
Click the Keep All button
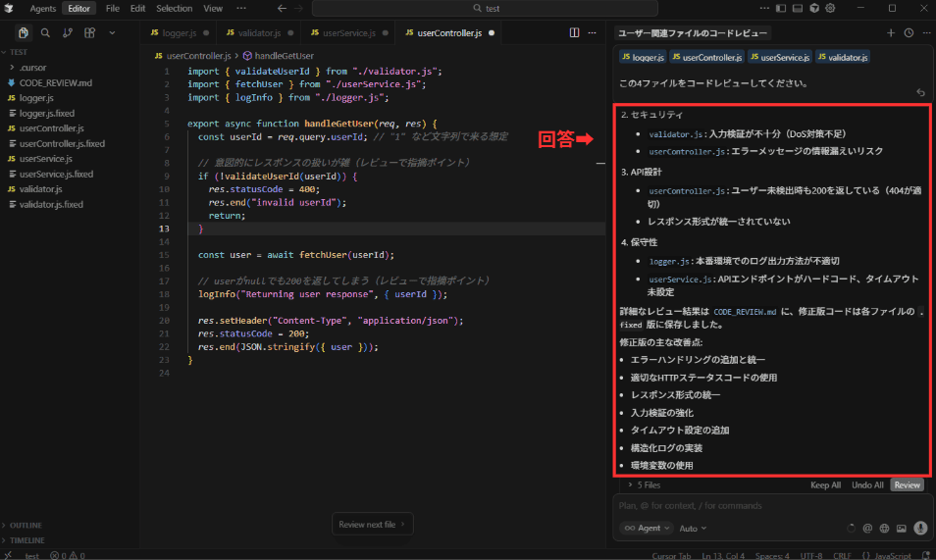point(825,484)
